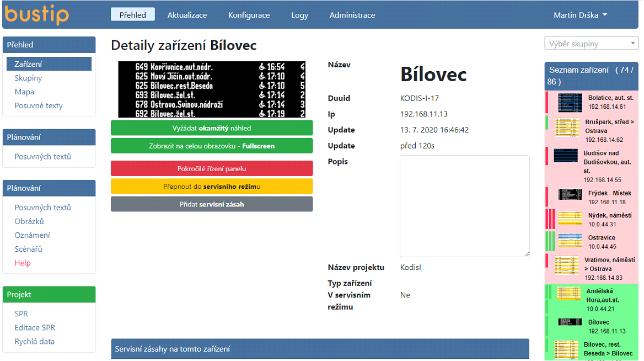The width and height of the screenshot is (644, 361).
Task: Open Martin Drška user menu
Action: (580, 15)
